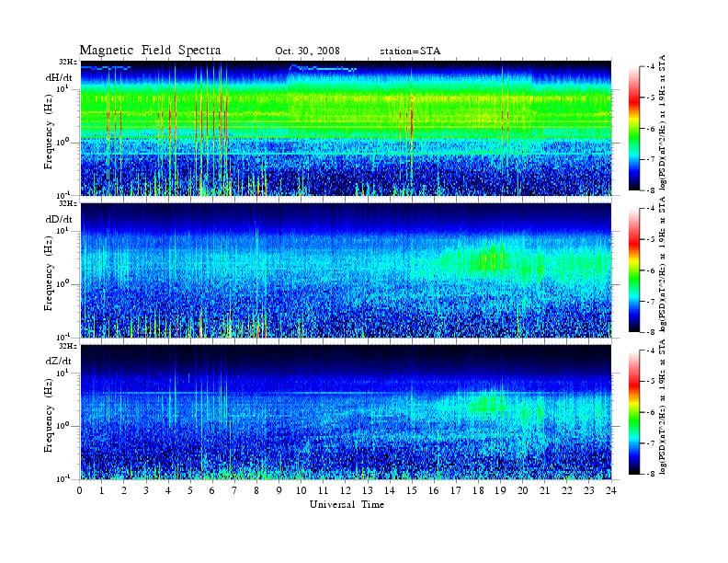Image resolution: width=728 pixels, height=563 pixels.
Task: Click hour tick label "6" on time axis
Action: [x=212, y=490]
